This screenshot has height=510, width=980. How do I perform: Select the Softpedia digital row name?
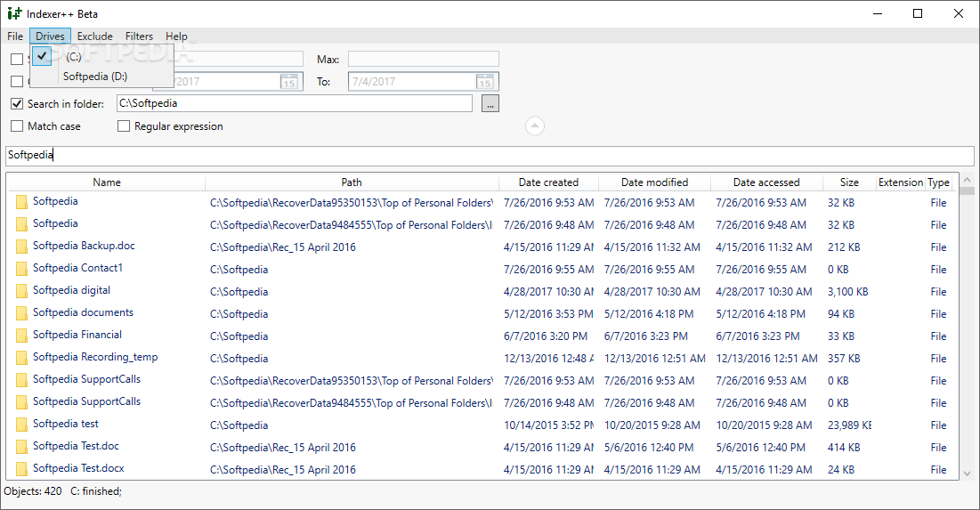[71, 290]
